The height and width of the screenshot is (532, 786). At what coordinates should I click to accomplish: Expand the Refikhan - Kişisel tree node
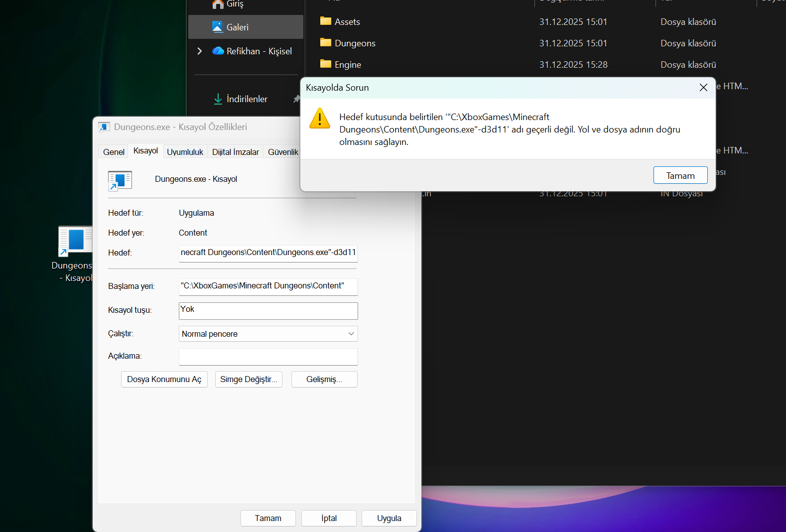coord(200,51)
